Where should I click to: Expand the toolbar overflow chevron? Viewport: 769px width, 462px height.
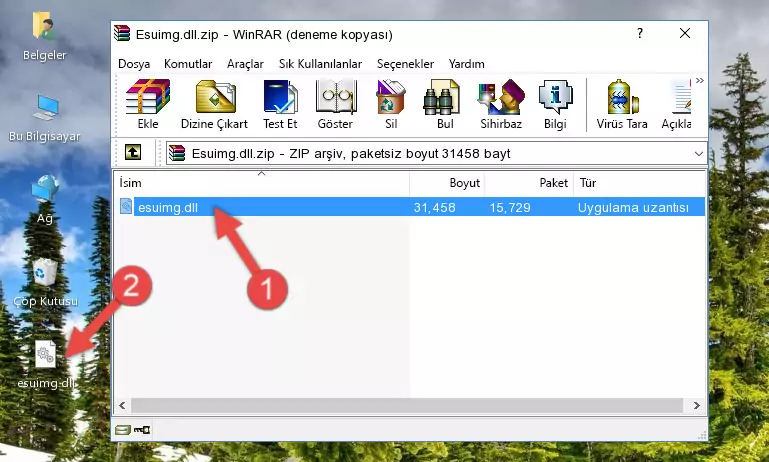[x=699, y=80]
